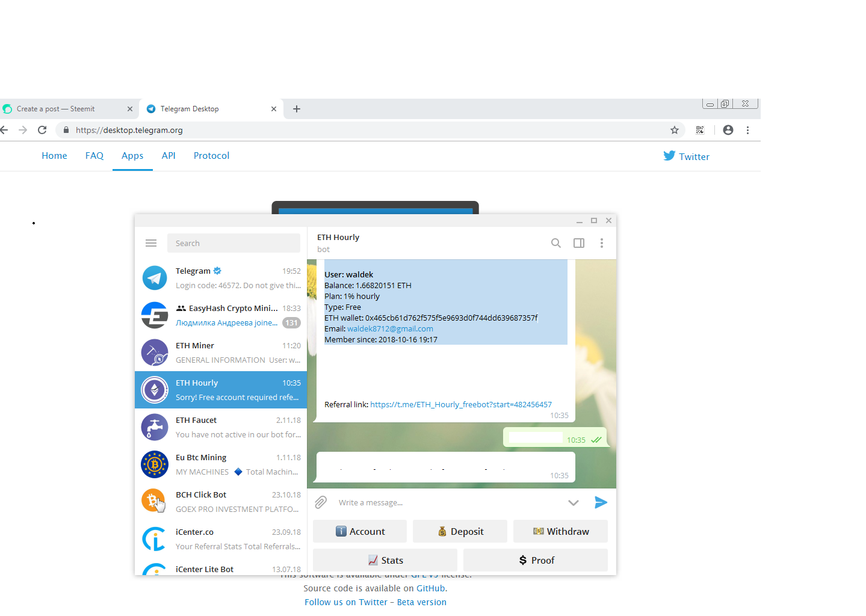Open the Home menu item

point(54,156)
